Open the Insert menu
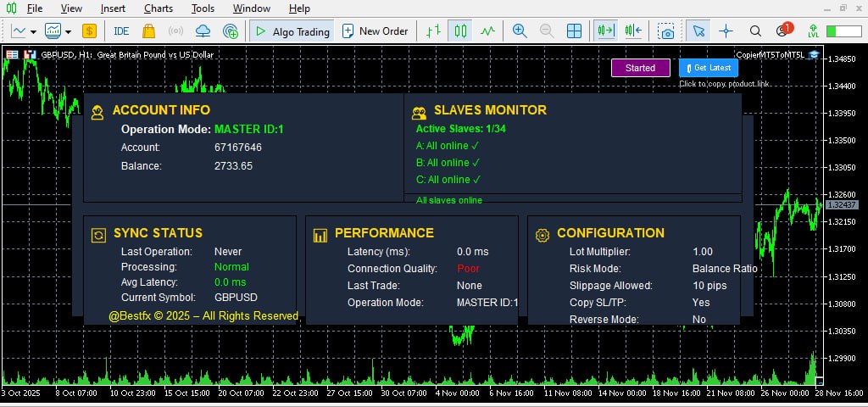Image resolution: width=868 pixels, height=407 pixels. pyautogui.click(x=113, y=8)
